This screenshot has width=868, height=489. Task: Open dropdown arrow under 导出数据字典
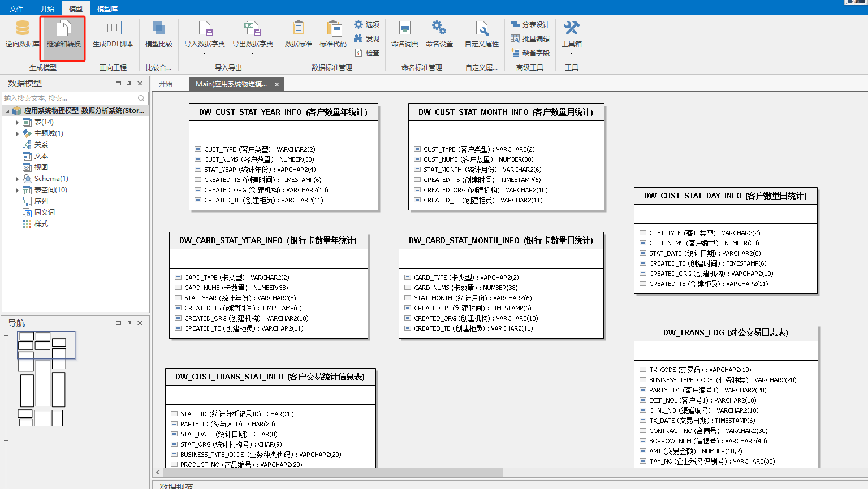(253, 54)
